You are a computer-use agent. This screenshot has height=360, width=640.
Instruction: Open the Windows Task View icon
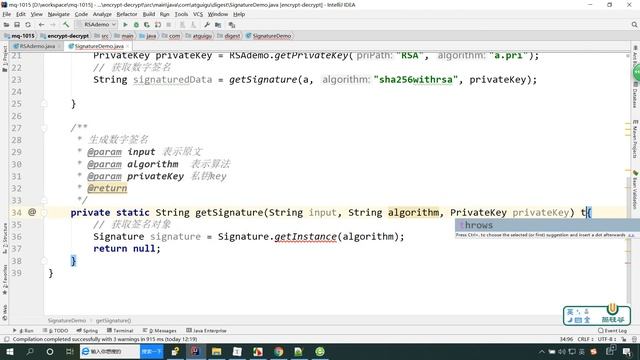coord(69,351)
